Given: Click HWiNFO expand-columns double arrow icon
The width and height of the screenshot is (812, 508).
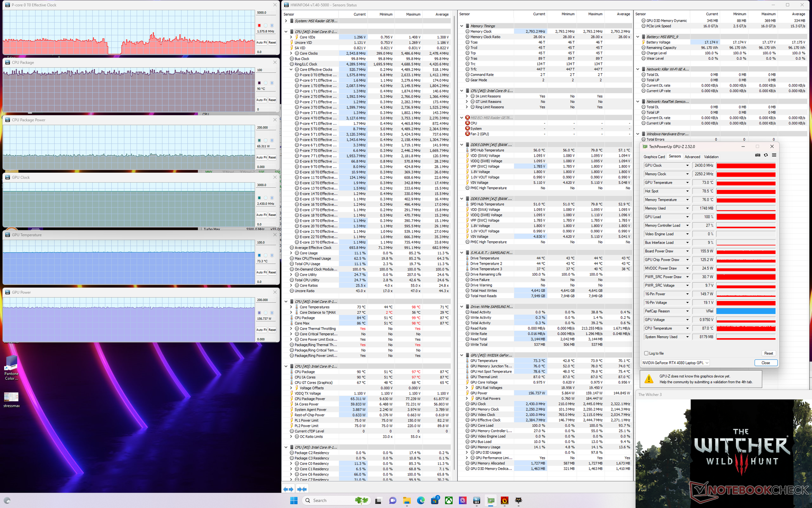Looking at the screenshot, I should pyautogui.click(x=288, y=489).
